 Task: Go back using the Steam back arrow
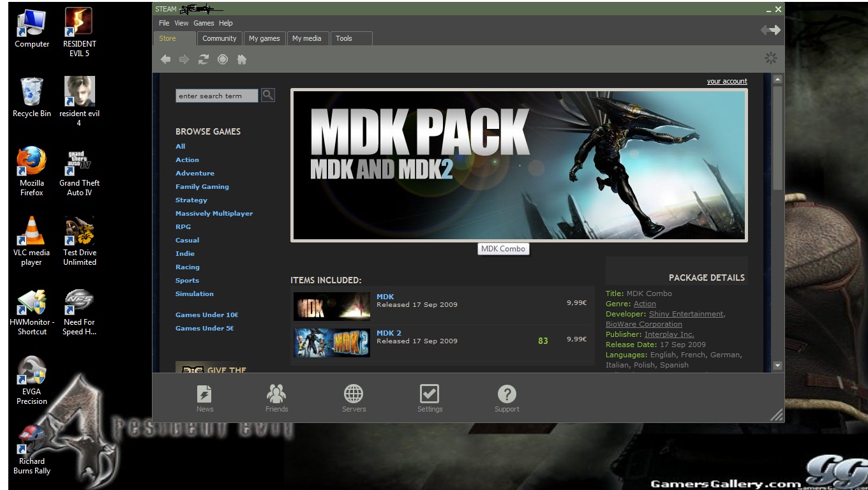pos(166,59)
